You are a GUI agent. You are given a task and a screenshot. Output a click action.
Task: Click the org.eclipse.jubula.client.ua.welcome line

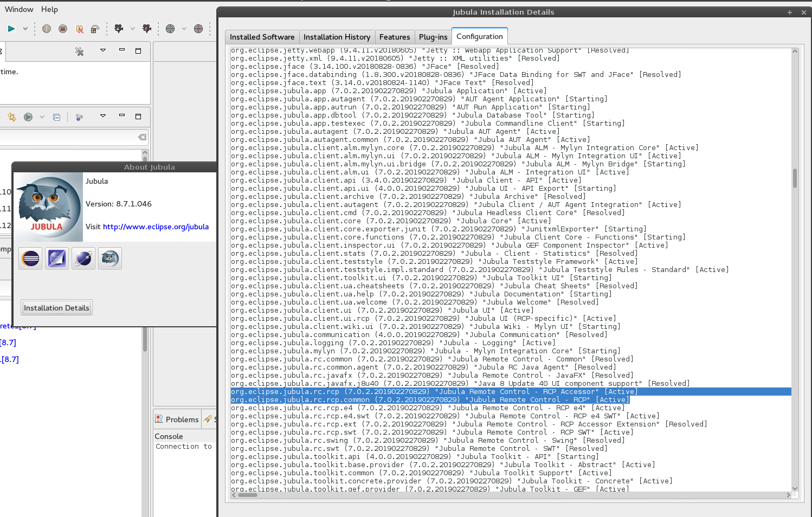tap(415, 302)
